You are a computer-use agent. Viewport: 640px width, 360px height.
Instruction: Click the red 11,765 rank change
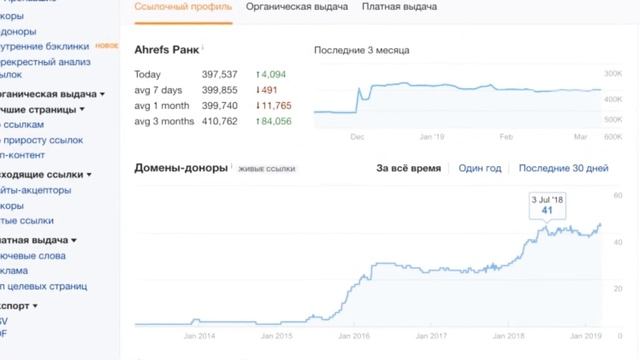point(273,106)
